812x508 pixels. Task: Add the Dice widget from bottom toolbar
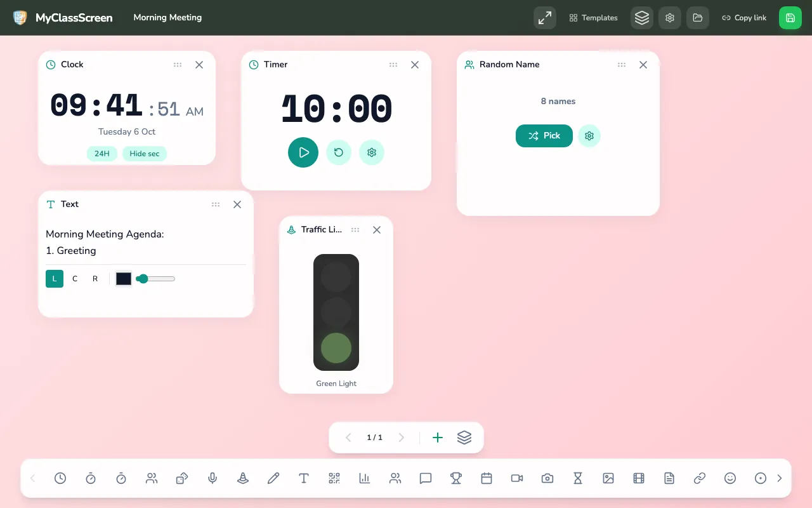click(182, 478)
